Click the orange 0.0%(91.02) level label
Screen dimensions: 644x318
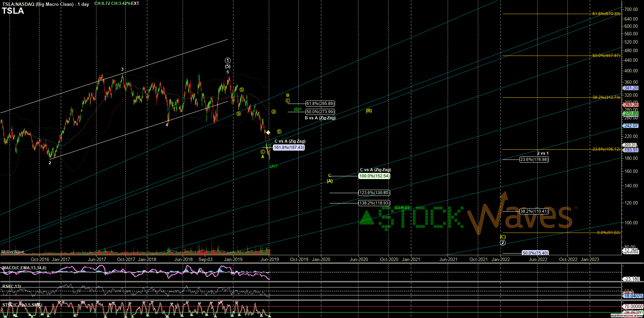click(609, 233)
